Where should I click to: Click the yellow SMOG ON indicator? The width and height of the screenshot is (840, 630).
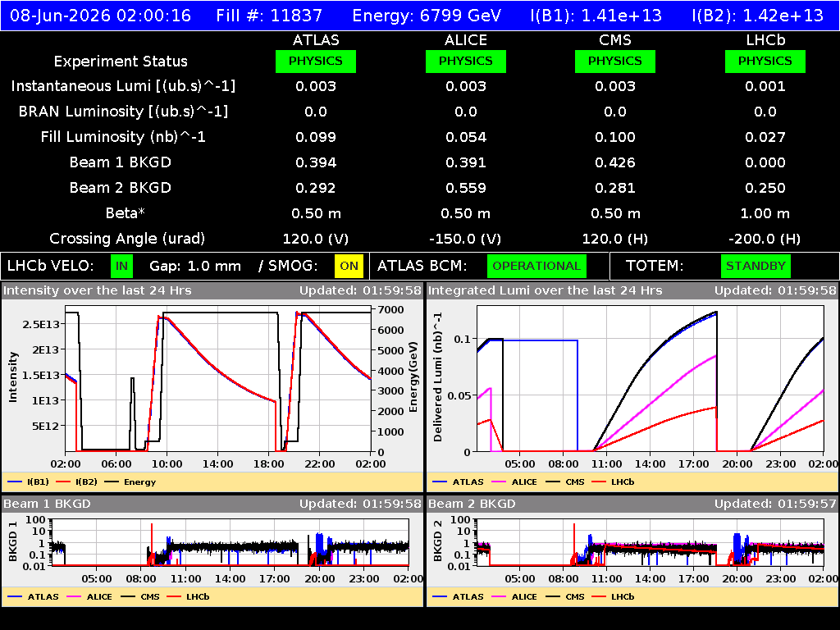(x=349, y=266)
